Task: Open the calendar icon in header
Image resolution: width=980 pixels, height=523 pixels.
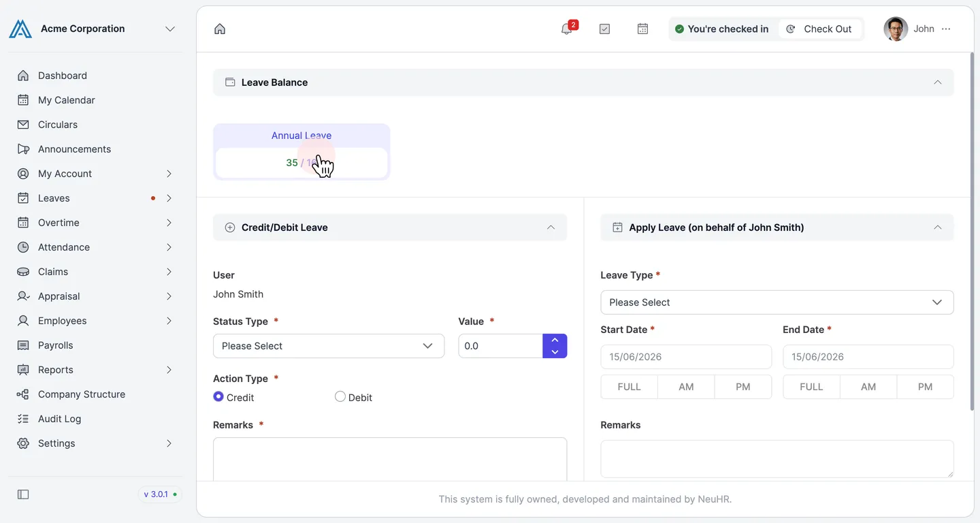Action: [642, 29]
